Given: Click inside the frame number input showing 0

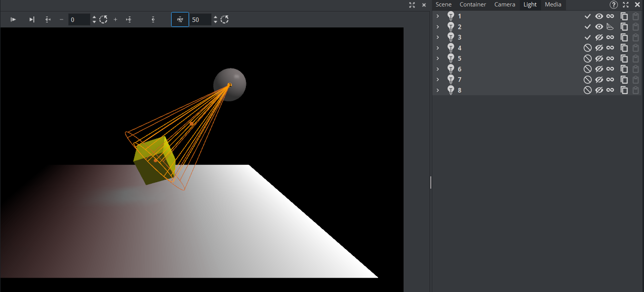Looking at the screenshot, I should pyautogui.click(x=80, y=19).
